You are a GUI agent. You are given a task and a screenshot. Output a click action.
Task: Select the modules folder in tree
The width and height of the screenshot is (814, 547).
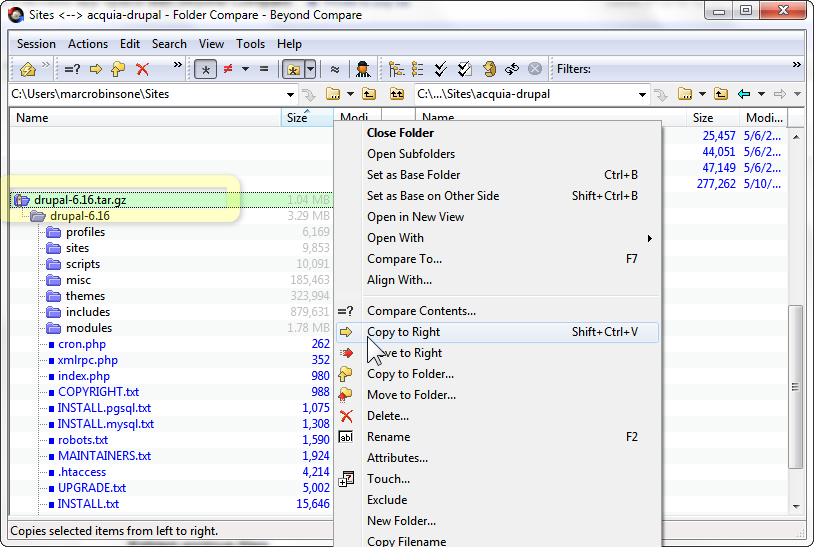click(x=89, y=328)
